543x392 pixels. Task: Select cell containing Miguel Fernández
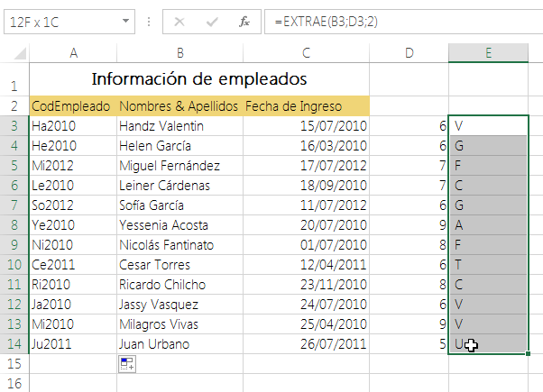(x=179, y=165)
